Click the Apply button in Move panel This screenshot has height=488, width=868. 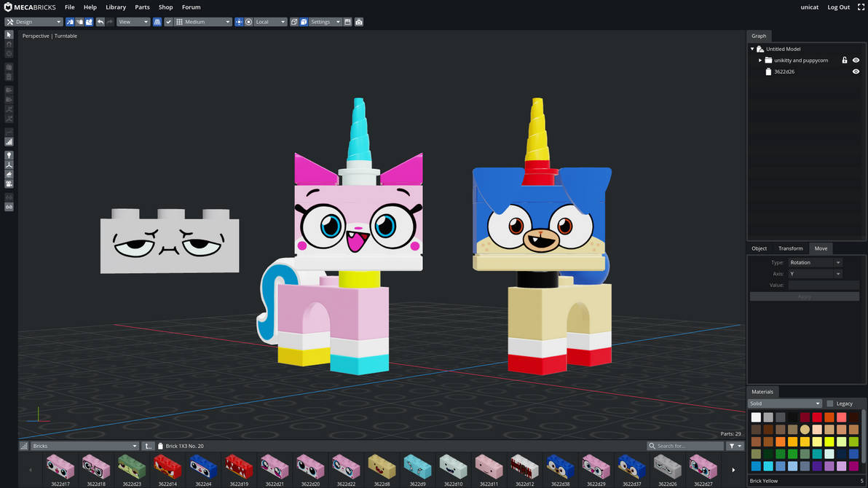point(804,296)
